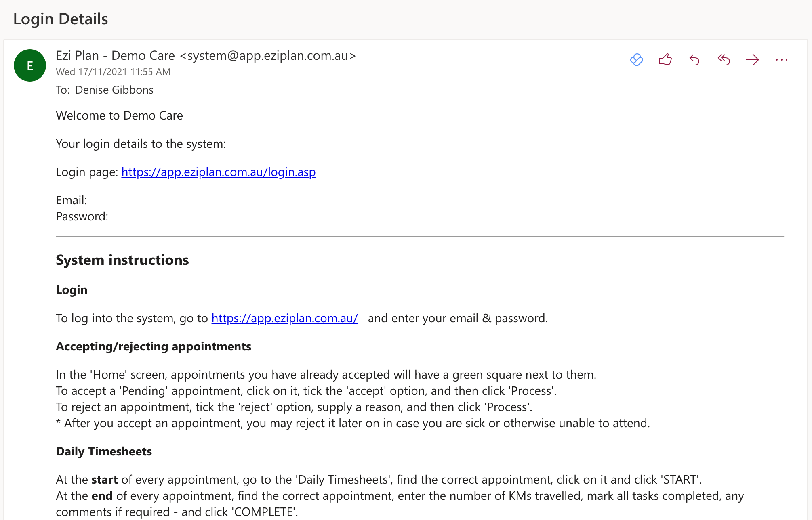Viewport: 812px width, 520px height.
Task: Open the More actions ellipsis menu
Action: point(781,60)
